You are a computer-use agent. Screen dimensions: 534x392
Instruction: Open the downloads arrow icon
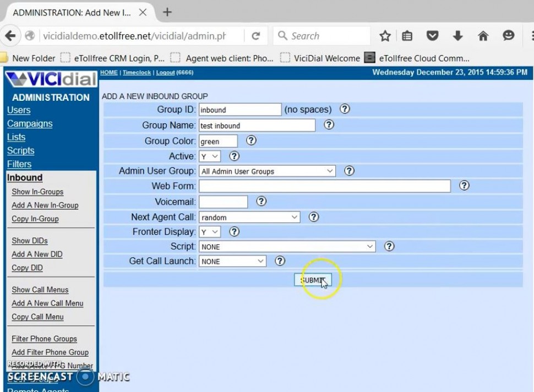coord(457,36)
